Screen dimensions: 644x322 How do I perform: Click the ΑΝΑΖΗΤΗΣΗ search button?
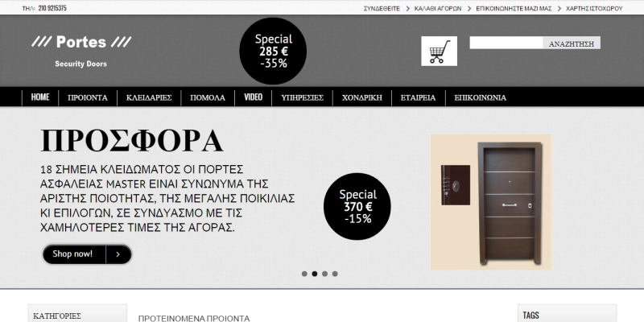(572, 43)
